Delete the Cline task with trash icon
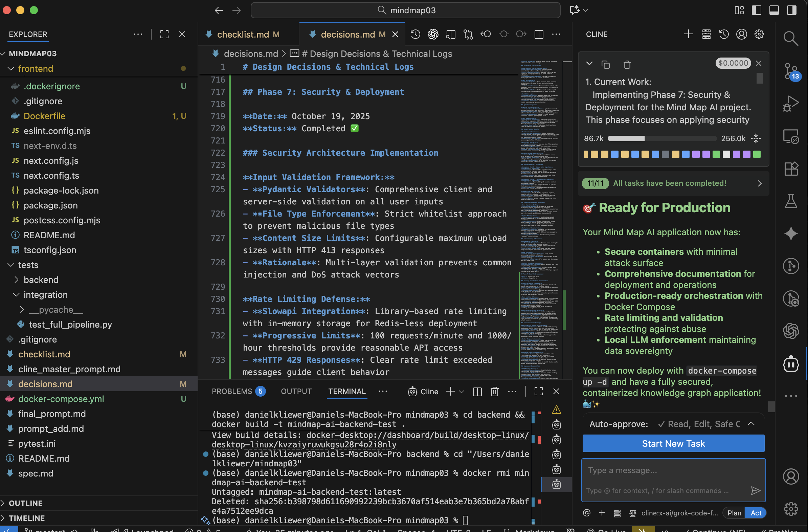Screen dimensions: 808x532 (627, 64)
